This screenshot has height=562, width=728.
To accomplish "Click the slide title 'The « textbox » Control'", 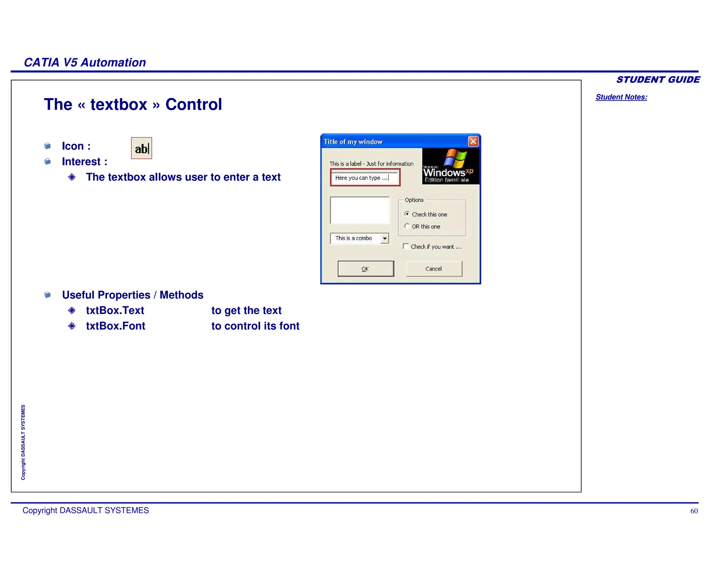I will pos(133,104).
